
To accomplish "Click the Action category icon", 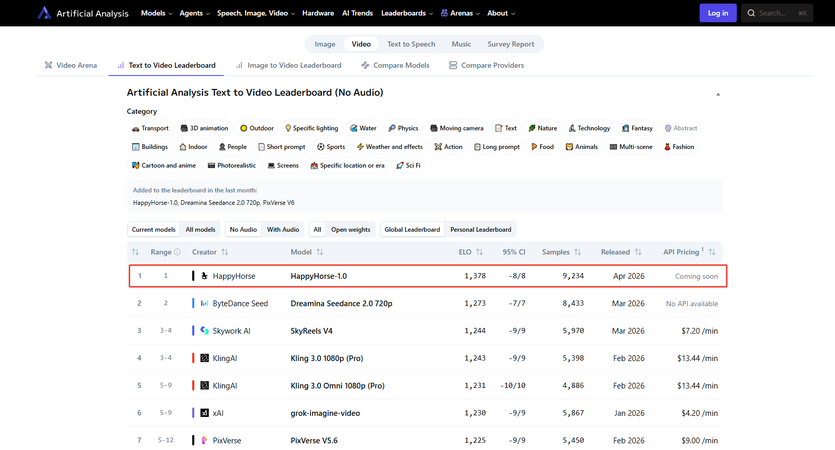I will (438, 147).
